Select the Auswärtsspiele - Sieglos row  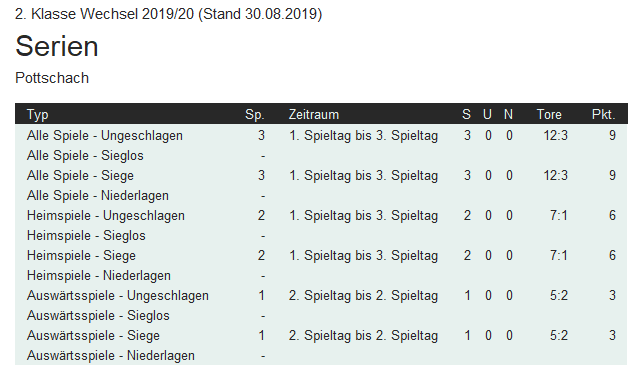[x=321, y=316]
